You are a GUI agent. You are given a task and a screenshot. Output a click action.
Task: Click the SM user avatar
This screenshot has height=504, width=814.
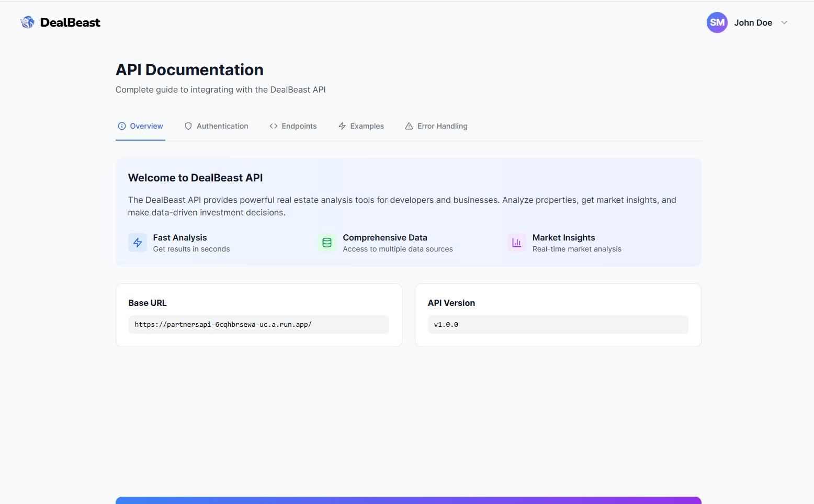click(x=717, y=22)
